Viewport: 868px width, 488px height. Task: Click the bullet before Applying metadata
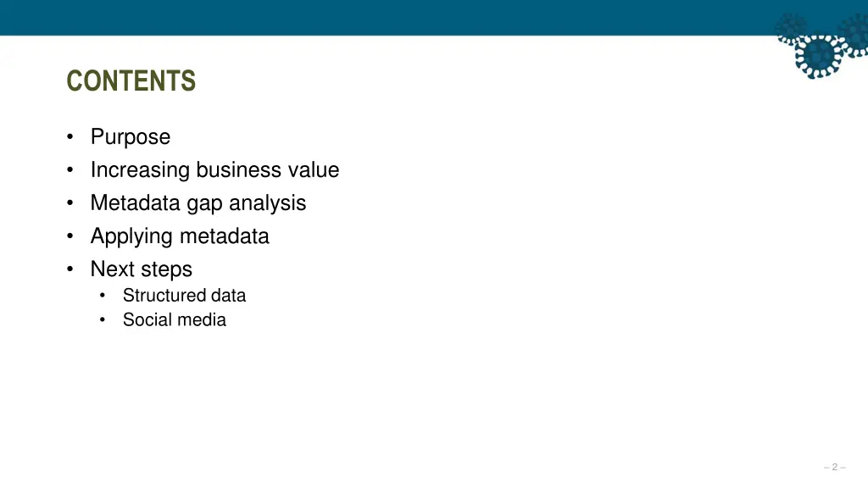pos(70,236)
